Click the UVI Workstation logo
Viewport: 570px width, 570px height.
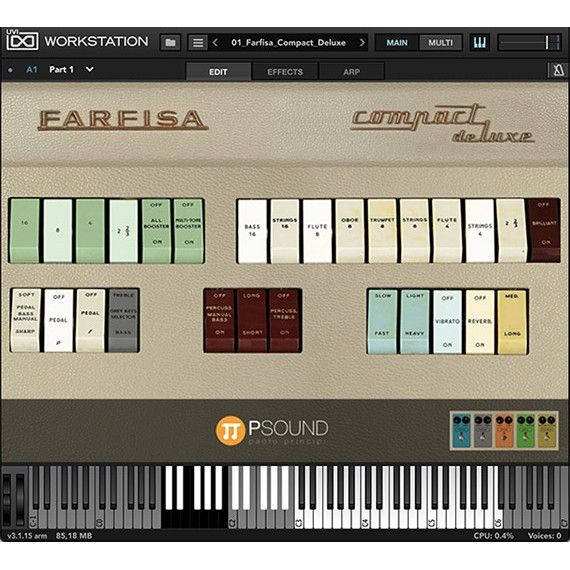pyautogui.click(x=23, y=41)
